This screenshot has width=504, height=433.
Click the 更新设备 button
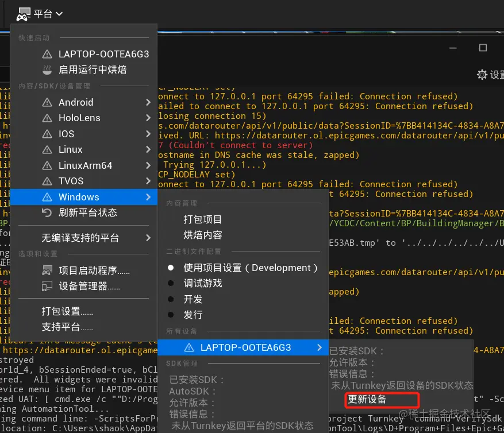click(381, 401)
